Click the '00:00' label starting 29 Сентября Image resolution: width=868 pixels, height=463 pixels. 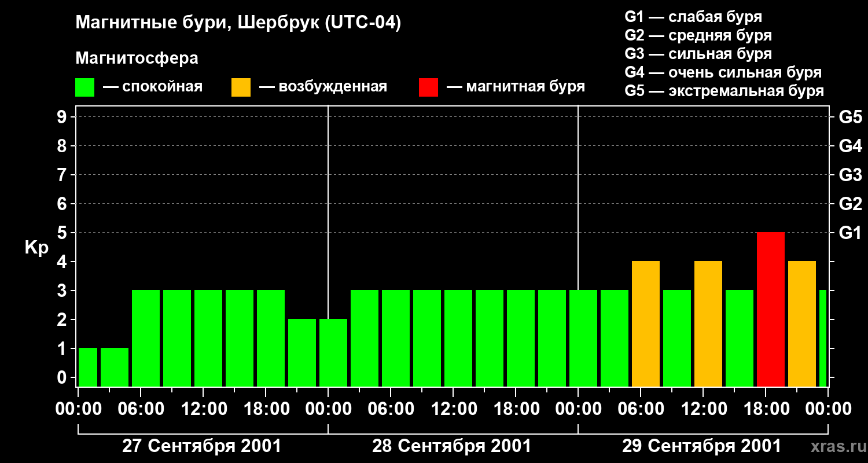(x=578, y=409)
